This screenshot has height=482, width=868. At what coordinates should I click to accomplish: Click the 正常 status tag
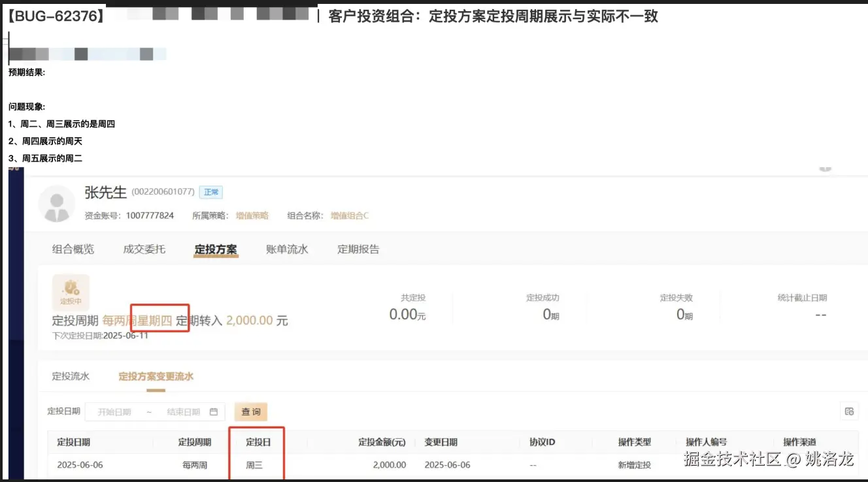click(x=211, y=192)
